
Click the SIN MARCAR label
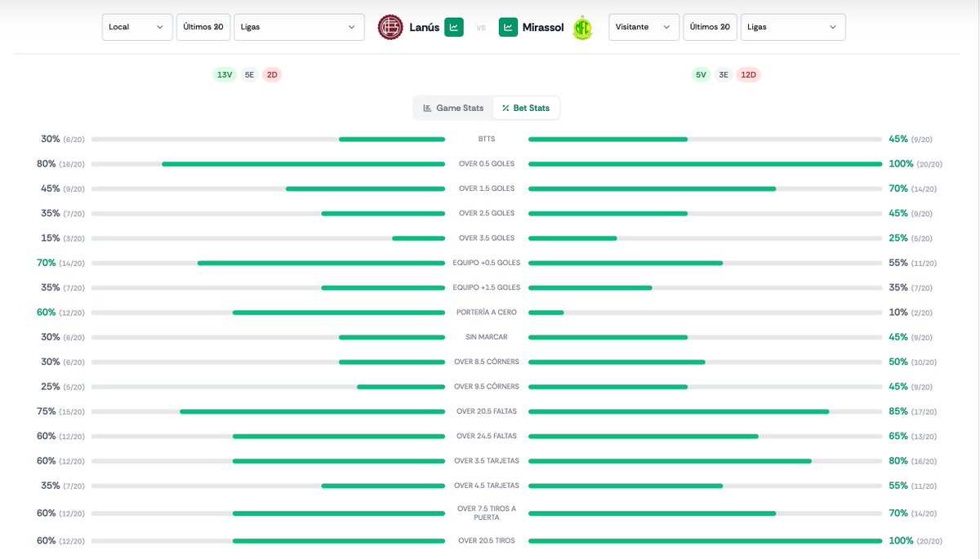[x=487, y=337]
